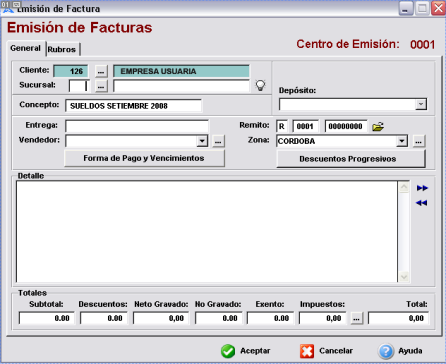Click the Remito letter field R
The image size is (446, 364).
pos(282,126)
